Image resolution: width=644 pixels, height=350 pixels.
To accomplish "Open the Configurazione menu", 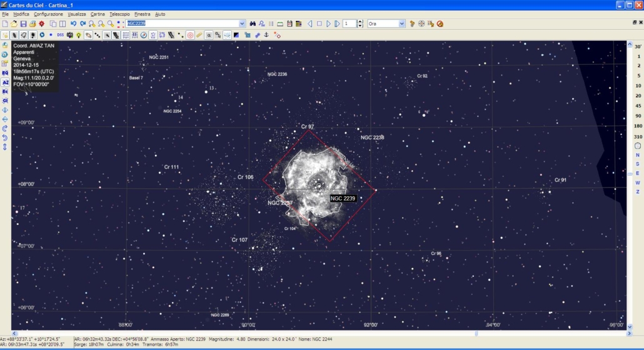I will (x=49, y=14).
